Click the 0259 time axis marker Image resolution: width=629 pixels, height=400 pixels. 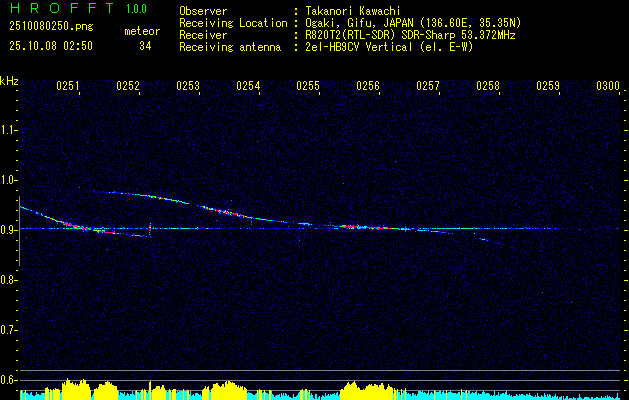(x=548, y=86)
